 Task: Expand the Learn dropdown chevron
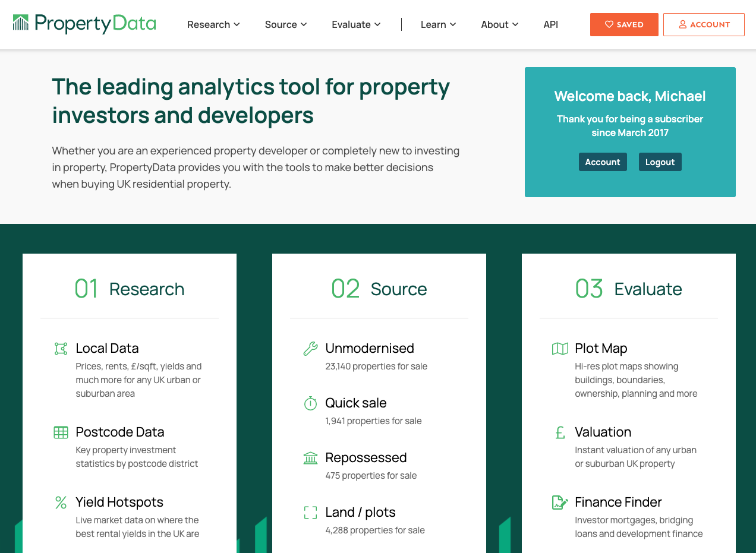(x=453, y=24)
